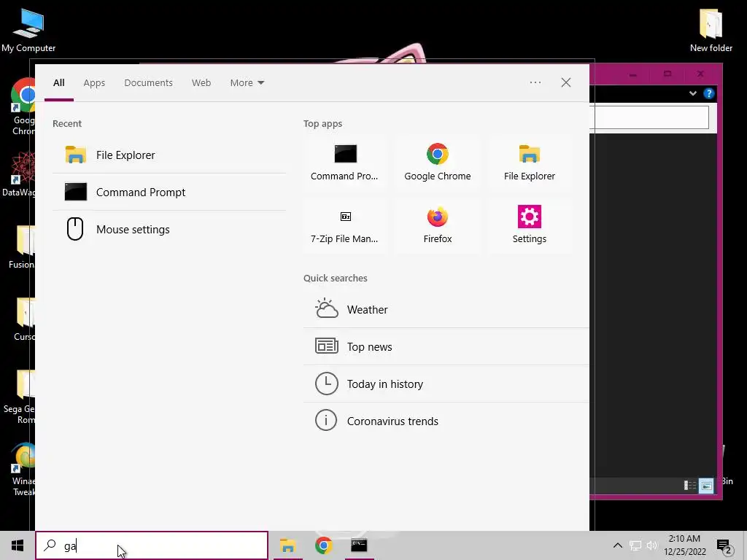
Task: Open the Windows Start menu
Action: pos(18,545)
